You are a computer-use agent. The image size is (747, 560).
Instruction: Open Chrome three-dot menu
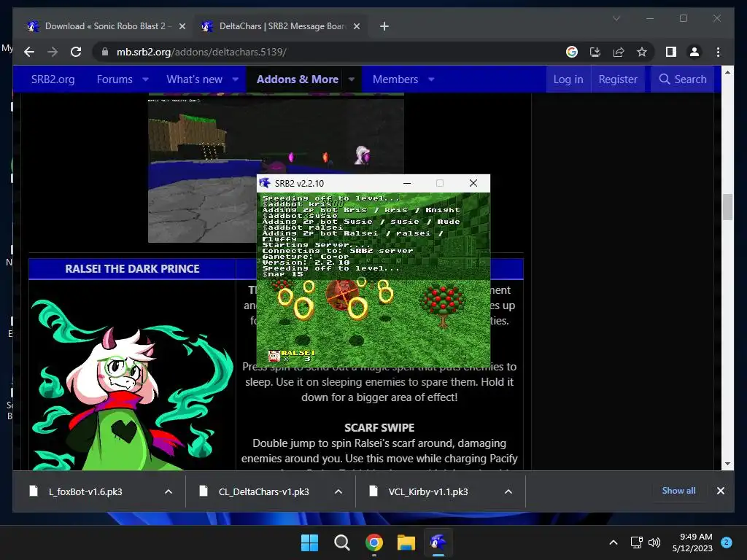click(718, 52)
